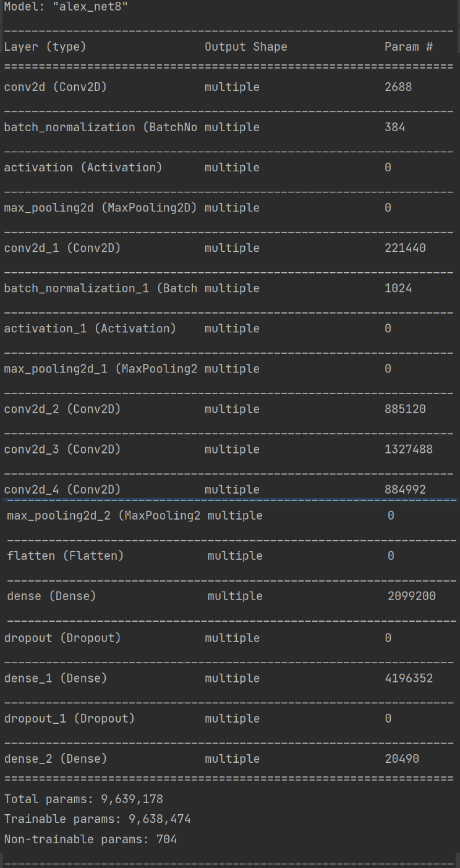Click dense_1 parameter value 4196352

click(x=409, y=678)
